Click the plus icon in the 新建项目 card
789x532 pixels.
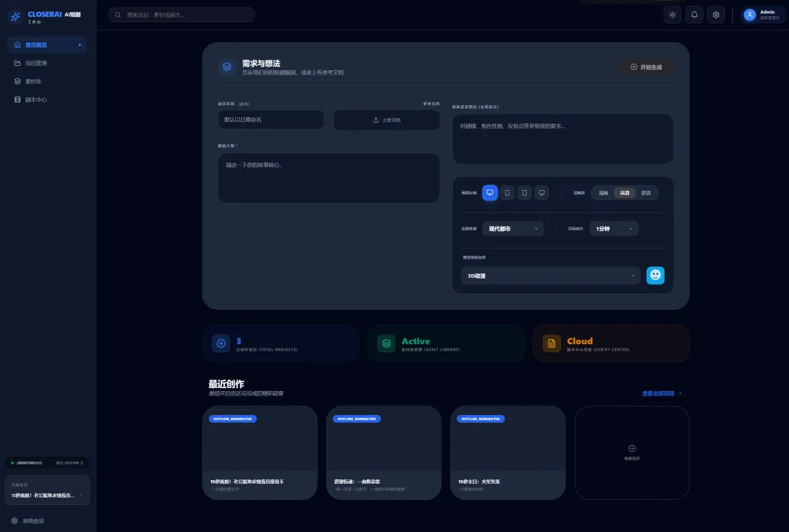pyautogui.click(x=632, y=448)
